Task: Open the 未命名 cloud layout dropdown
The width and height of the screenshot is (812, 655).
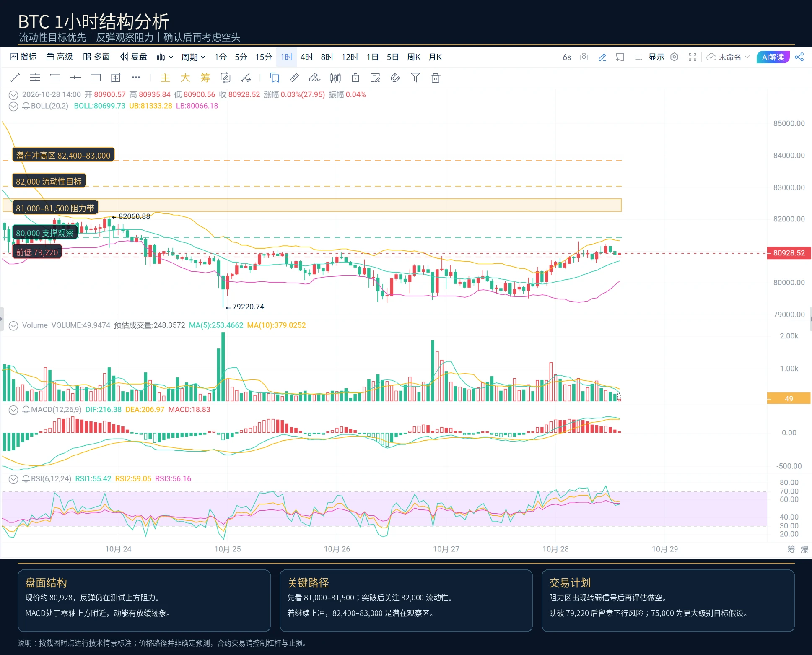Action: point(728,57)
